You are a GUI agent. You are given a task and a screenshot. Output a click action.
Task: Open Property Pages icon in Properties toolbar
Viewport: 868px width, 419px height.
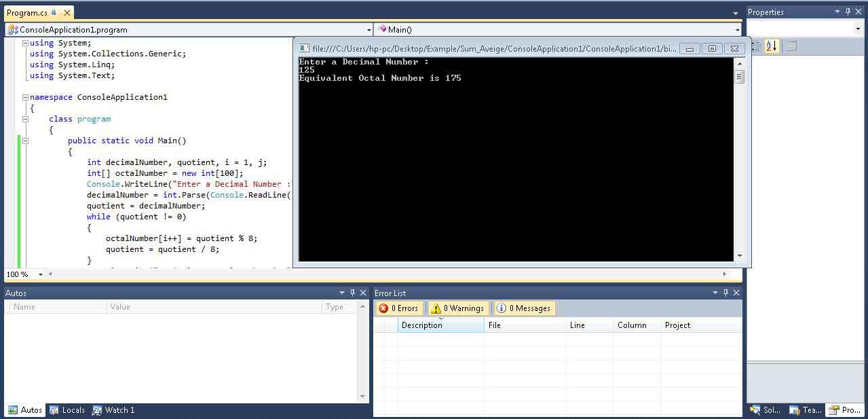point(791,46)
